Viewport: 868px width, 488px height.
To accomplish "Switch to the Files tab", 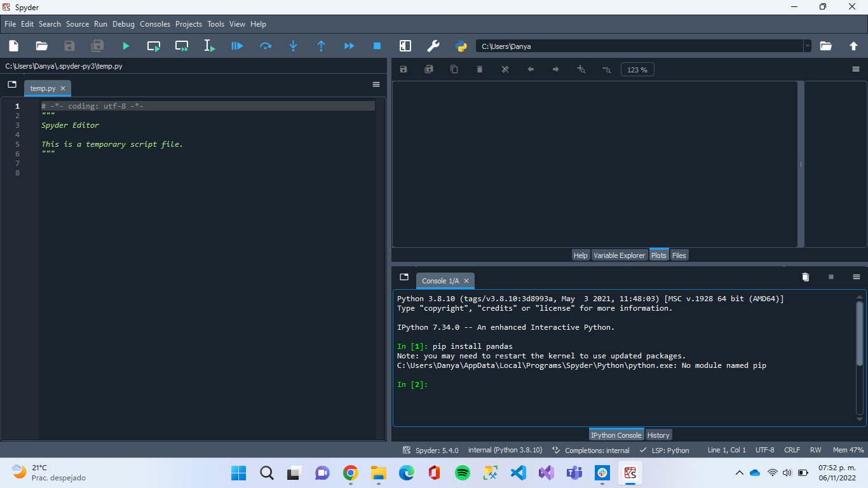I will coord(679,255).
